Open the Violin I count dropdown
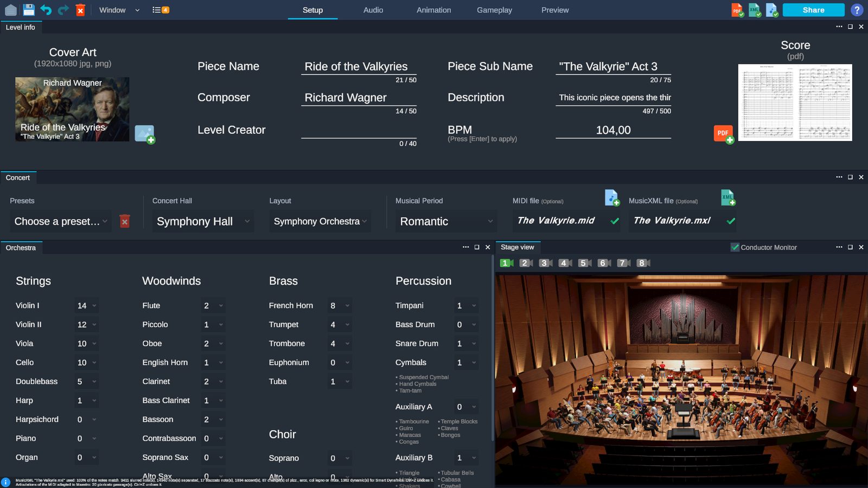This screenshot has height=488, width=868. 86,306
